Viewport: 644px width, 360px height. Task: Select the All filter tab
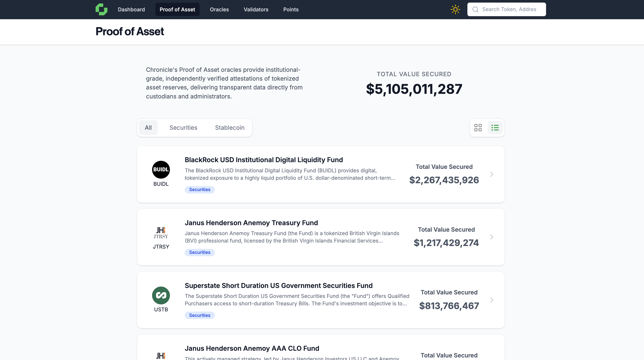[x=148, y=128]
